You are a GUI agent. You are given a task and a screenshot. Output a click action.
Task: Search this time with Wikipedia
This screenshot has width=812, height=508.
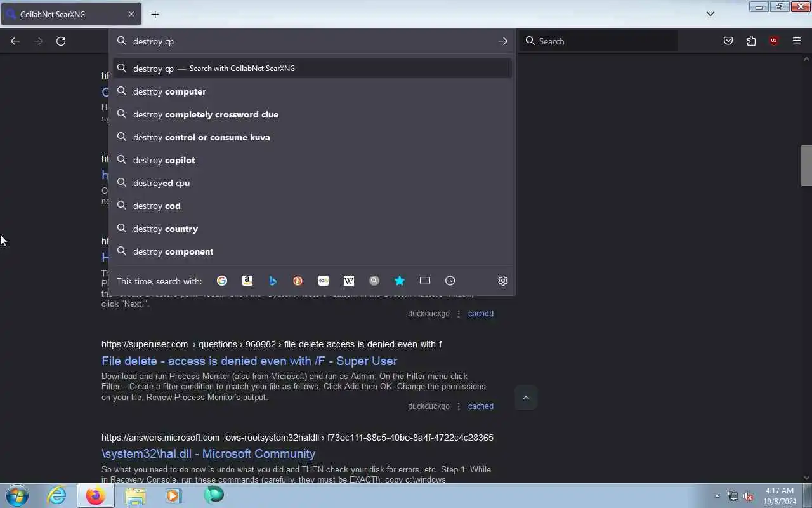(x=349, y=281)
